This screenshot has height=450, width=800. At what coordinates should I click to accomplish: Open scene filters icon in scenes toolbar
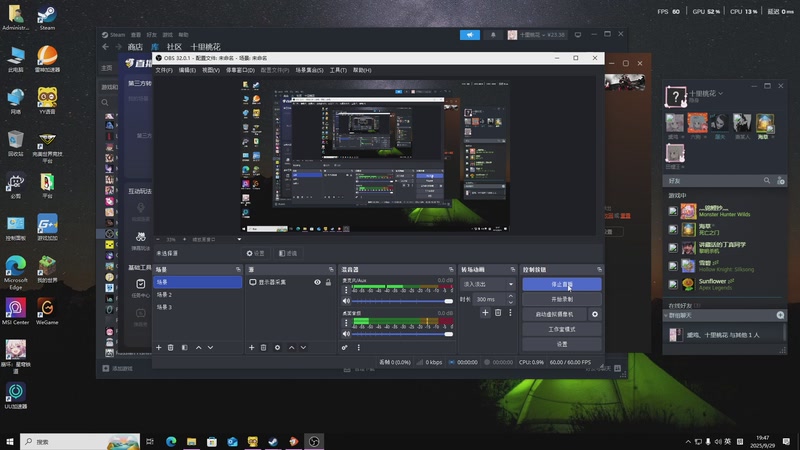[184, 347]
